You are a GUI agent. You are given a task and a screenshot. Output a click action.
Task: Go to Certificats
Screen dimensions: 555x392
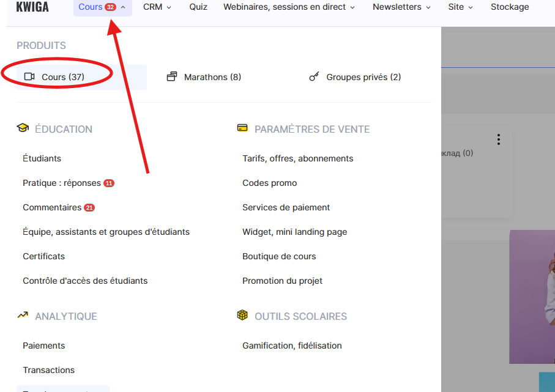(44, 256)
